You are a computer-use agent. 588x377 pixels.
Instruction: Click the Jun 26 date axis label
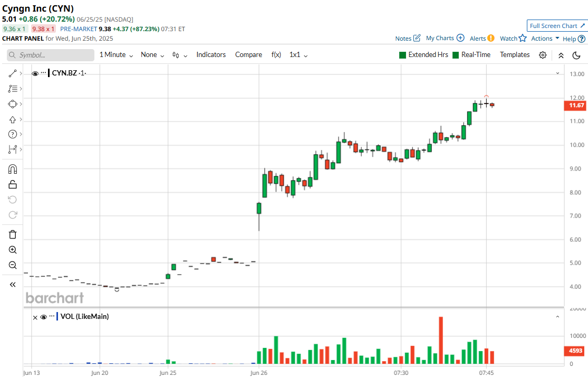(x=259, y=373)
